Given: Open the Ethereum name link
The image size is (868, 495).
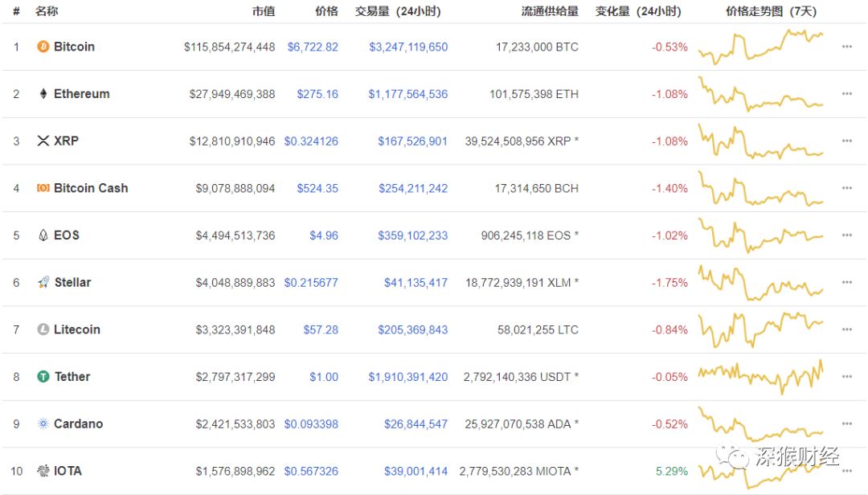Looking at the screenshot, I should click(x=81, y=93).
